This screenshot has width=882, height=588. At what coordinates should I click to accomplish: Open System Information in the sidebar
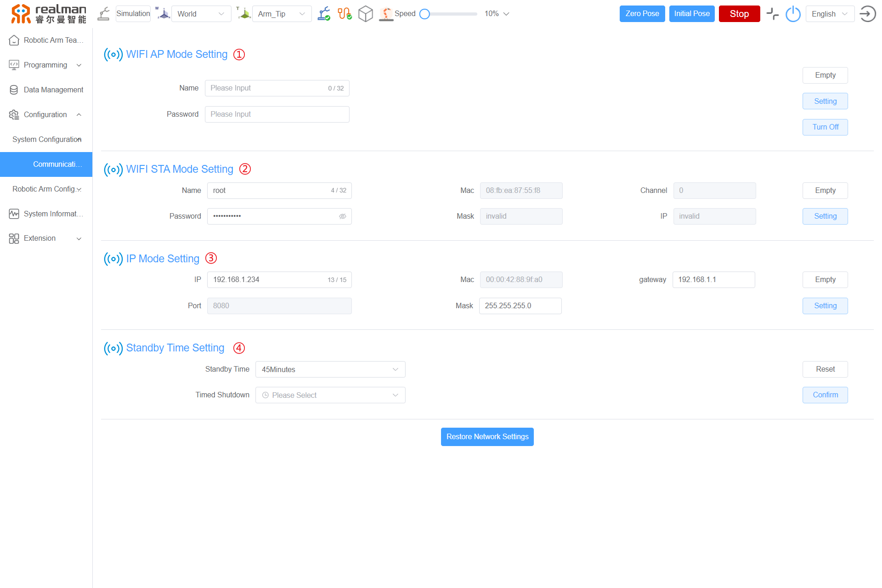pyautogui.click(x=53, y=214)
